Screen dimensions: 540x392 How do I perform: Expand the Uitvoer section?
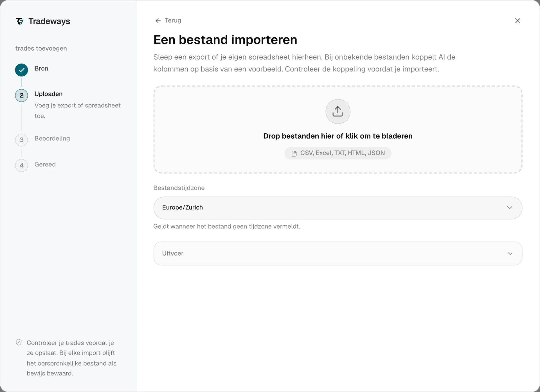(337, 253)
